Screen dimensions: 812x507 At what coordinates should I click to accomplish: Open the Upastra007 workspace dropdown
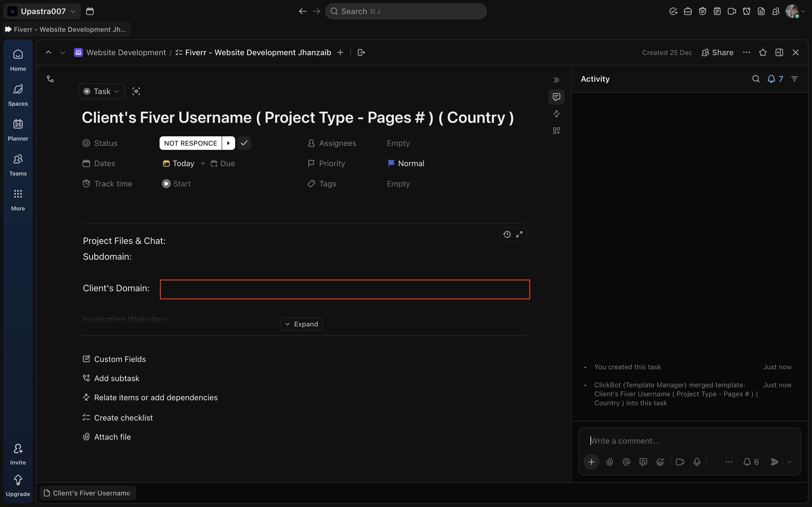(x=42, y=11)
